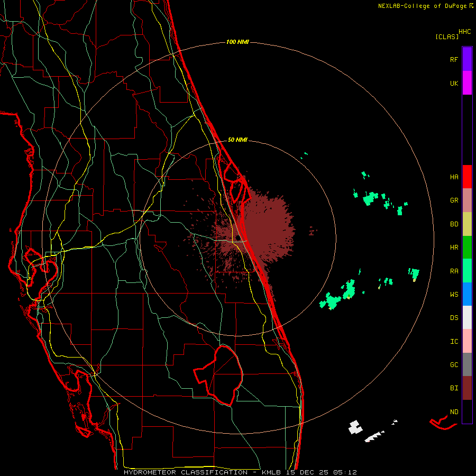Image resolution: width=476 pixels, height=476 pixels.
Task: Click the HYDROMETEOR CLASSIFICATION title text
Action: (x=186, y=472)
